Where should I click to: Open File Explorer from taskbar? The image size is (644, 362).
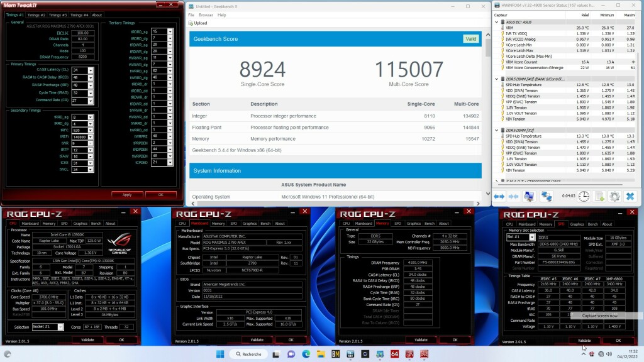coord(321,354)
